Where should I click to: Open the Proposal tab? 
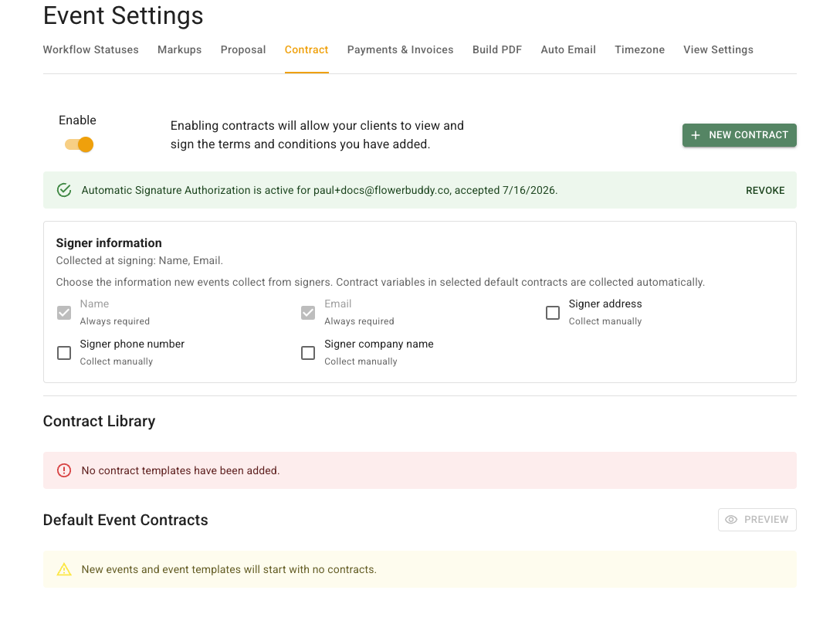click(x=243, y=50)
